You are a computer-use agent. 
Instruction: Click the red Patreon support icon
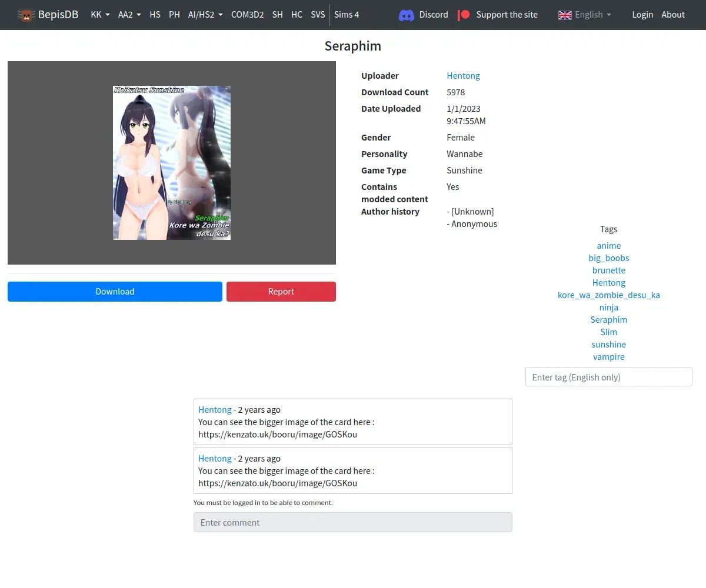coord(464,15)
